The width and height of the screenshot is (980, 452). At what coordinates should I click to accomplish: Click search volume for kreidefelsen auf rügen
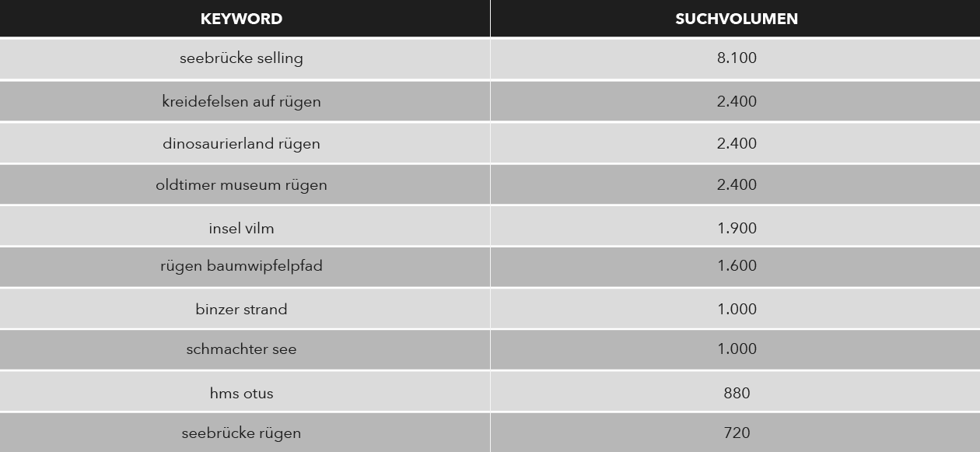click(x=737, y=101)
